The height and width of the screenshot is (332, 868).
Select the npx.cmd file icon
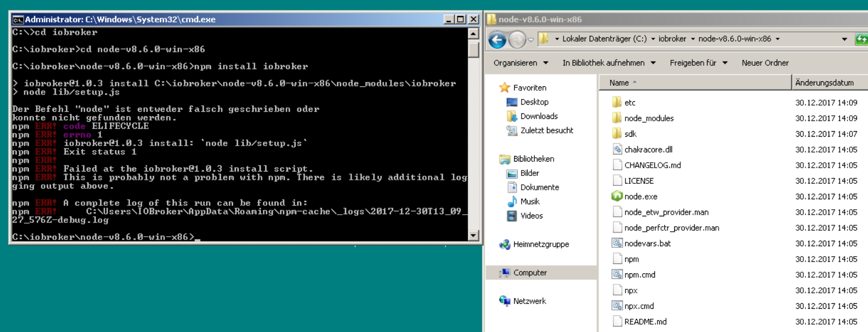pos(617,305)
